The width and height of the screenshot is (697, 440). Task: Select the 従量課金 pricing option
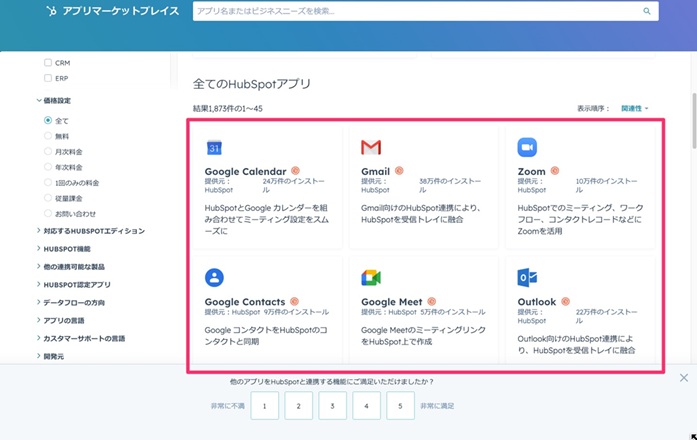tap(48, 198)
